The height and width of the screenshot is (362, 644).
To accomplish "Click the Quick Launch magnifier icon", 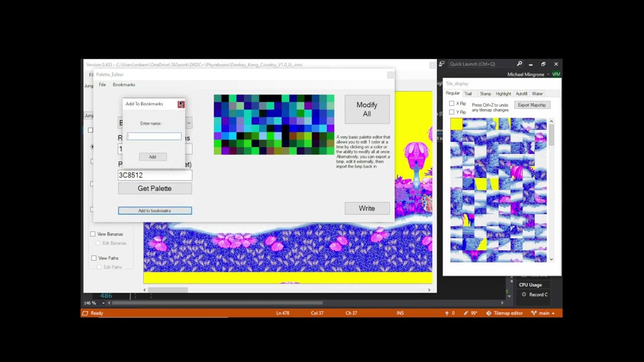I will click(519, 64).
